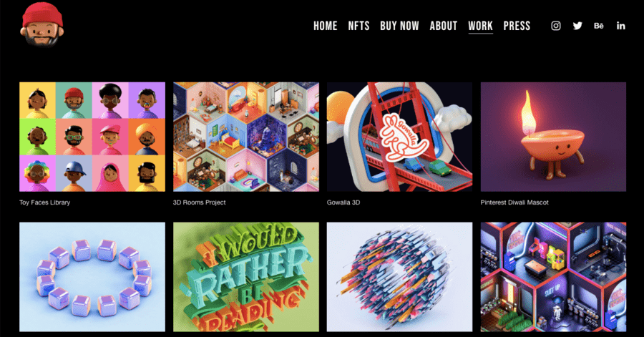Click the red beanie avatar logo
The image size is (644, 337).
pyautogui.click(x=42, y=24)
